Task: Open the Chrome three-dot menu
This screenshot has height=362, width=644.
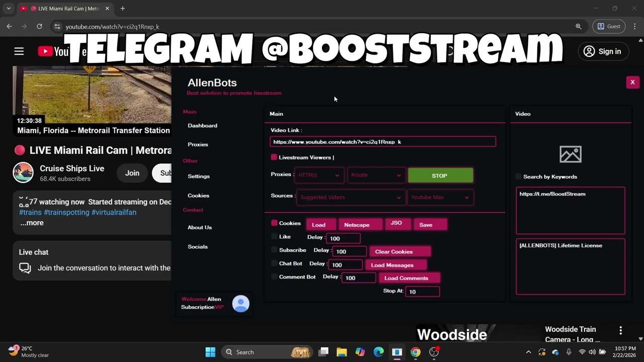Action: click(x=634, y=27)
